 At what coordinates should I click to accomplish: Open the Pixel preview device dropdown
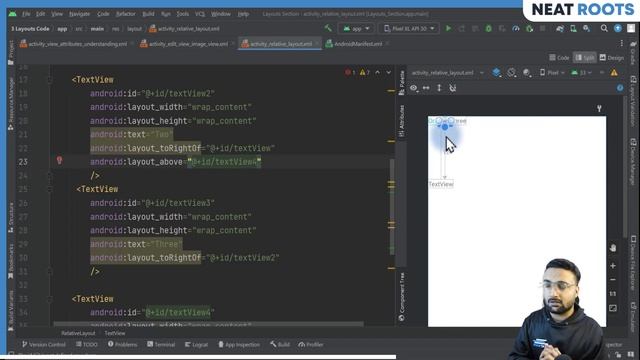point(552,73)
